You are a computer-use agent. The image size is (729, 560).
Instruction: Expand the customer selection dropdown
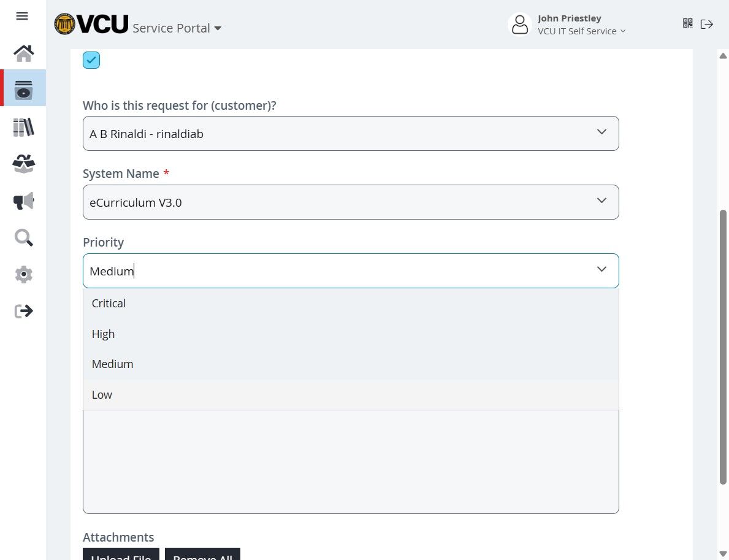click(601, 132)
